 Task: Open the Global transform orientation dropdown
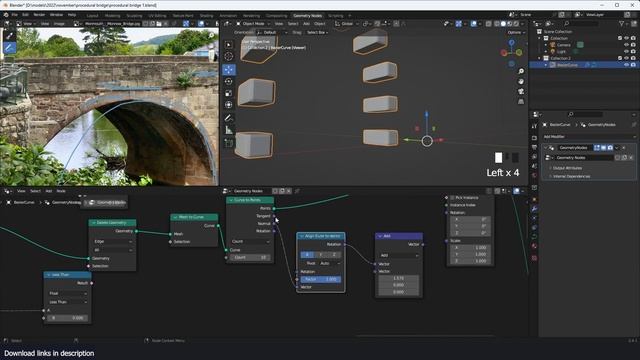click(347, 24)
